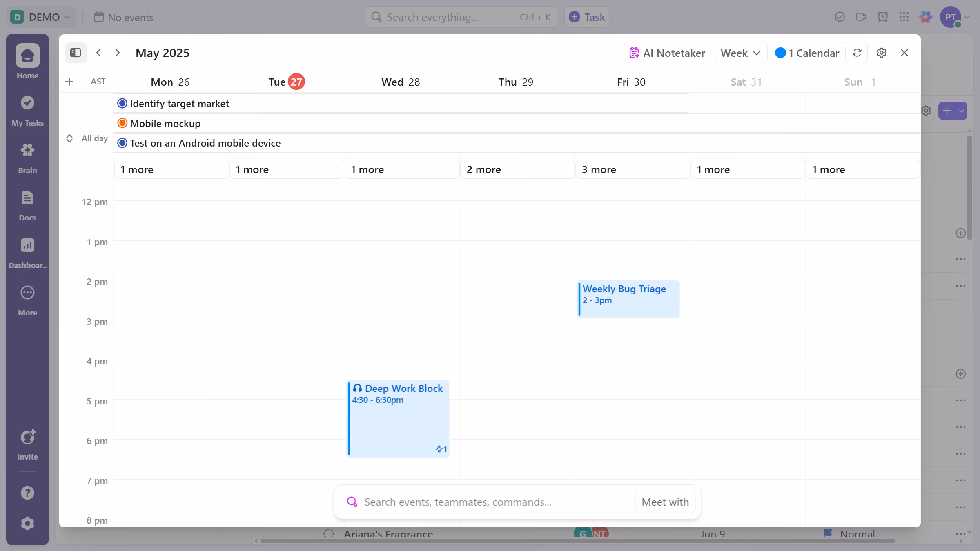Go to next week arrow
Image resolution: width=980 pixels, height=551 pixels.
click(118, 53)
